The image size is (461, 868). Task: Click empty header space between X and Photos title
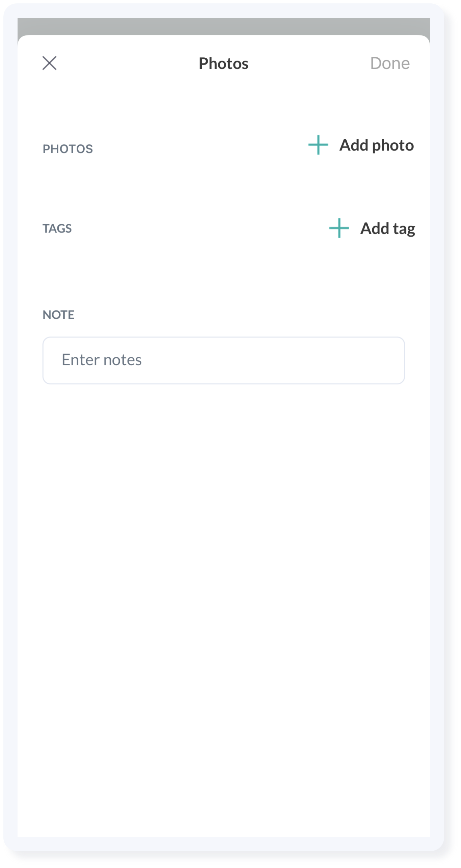(128, 63)
